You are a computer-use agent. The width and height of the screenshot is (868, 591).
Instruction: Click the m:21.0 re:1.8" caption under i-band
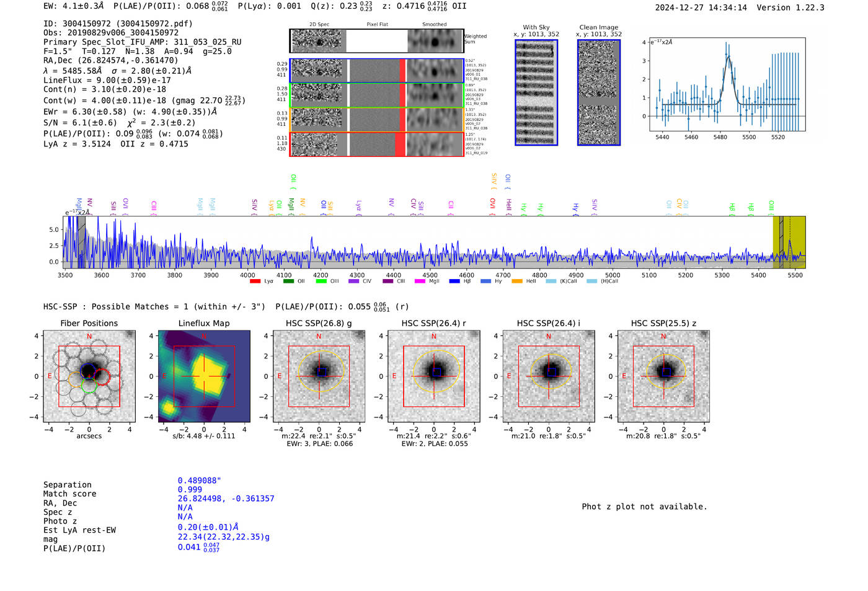[548, 436]
